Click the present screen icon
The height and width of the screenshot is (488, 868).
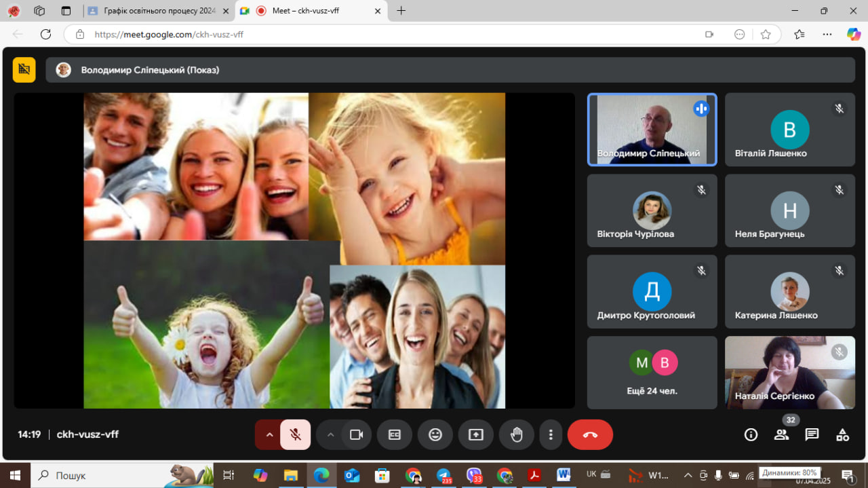click(476, 435)
